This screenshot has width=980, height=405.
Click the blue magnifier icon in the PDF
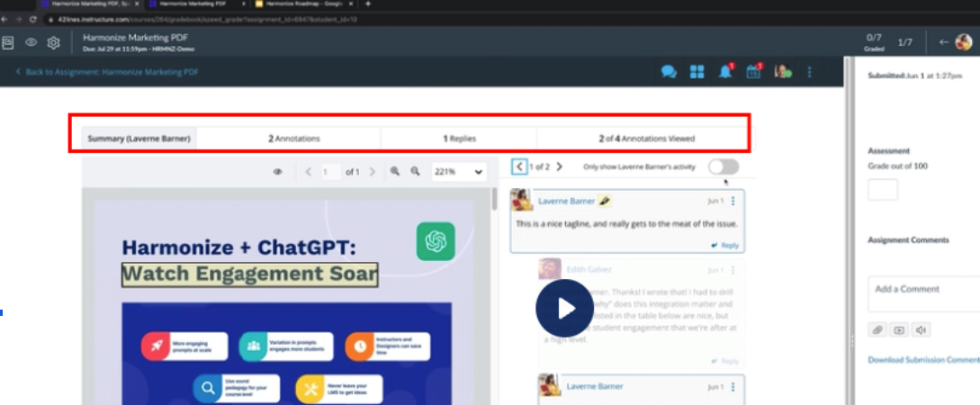[x=207, y=389]
